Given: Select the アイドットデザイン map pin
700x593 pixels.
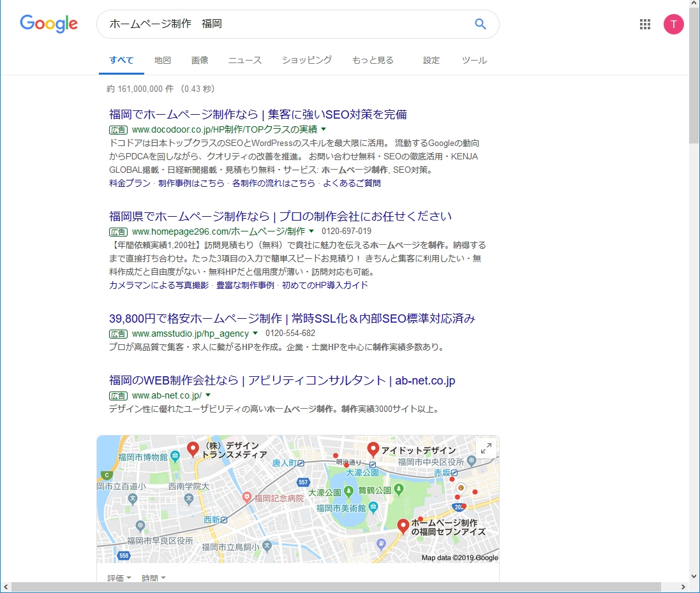Looking at the screenshot, I should coord(373,449).
